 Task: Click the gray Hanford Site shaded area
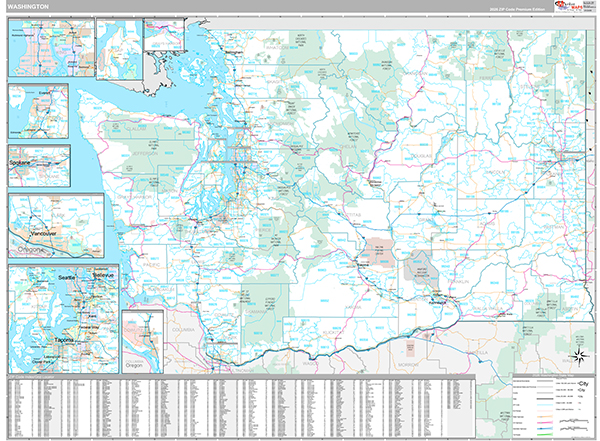(x=422, y=267)
